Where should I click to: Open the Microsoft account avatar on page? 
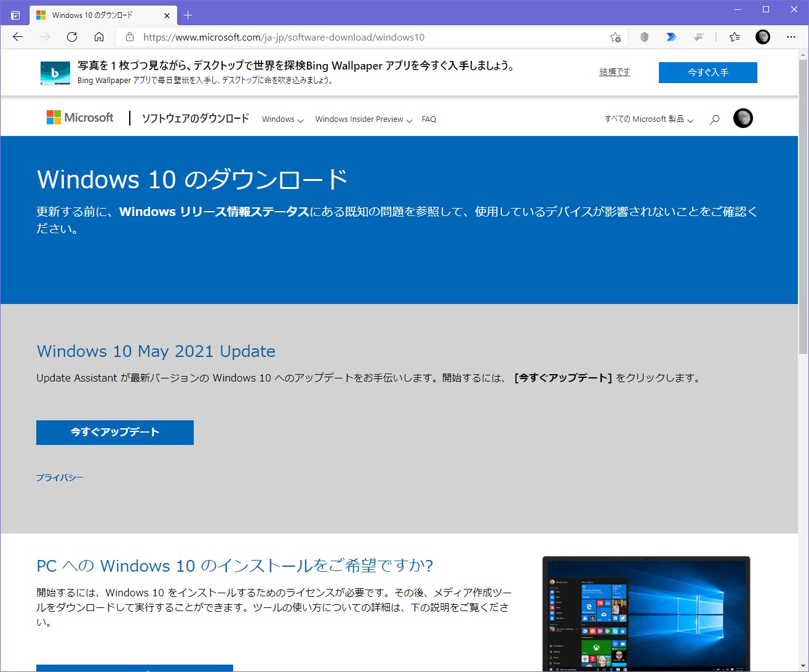pos(743,118)
